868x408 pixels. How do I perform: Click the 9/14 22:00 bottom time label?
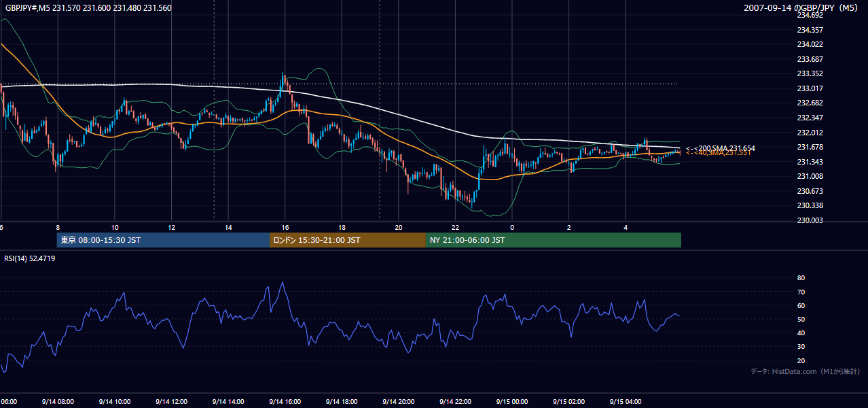point(455,402)
